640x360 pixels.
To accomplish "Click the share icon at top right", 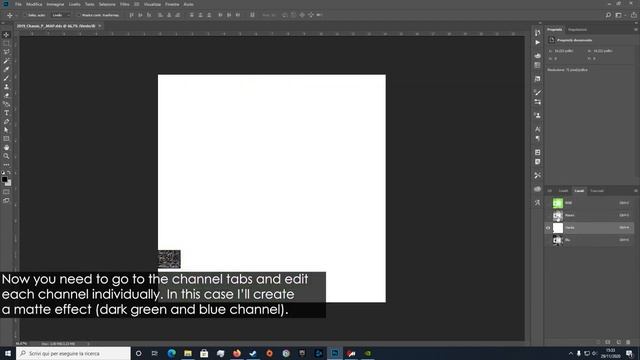I will point(634,15).
